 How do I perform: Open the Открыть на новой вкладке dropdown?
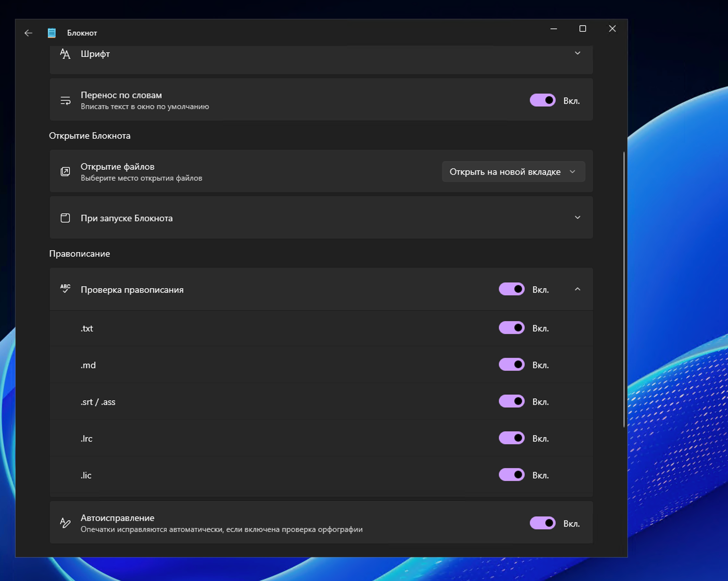(513, 172)
